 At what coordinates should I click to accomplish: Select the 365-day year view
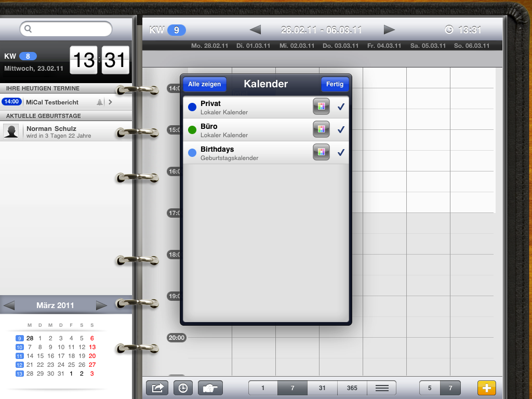click(x=352, y=388)
